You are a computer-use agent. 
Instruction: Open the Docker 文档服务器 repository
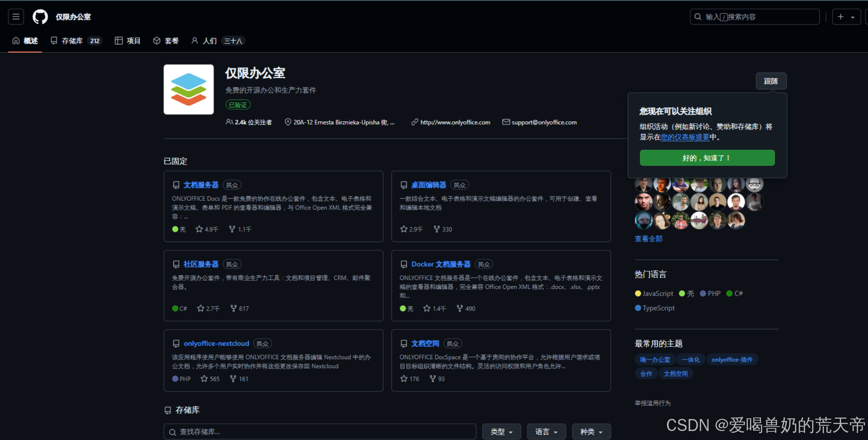[441, 265]
